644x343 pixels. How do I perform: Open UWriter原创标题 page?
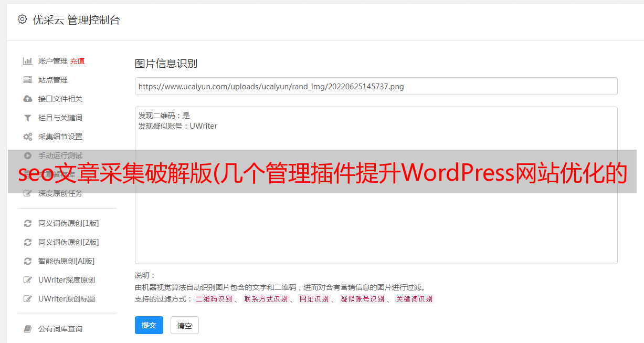click(x=67, y=299)
